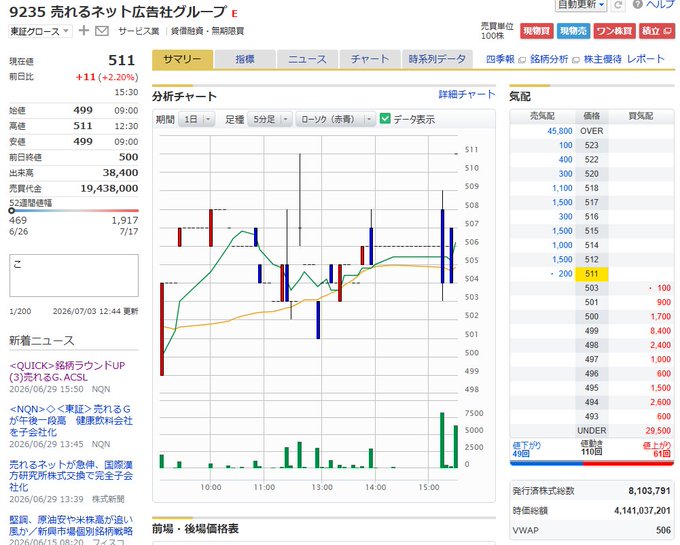Open news 堅調、原油安や米株高が追い風か
680x545 pixels.
(71, 525)
